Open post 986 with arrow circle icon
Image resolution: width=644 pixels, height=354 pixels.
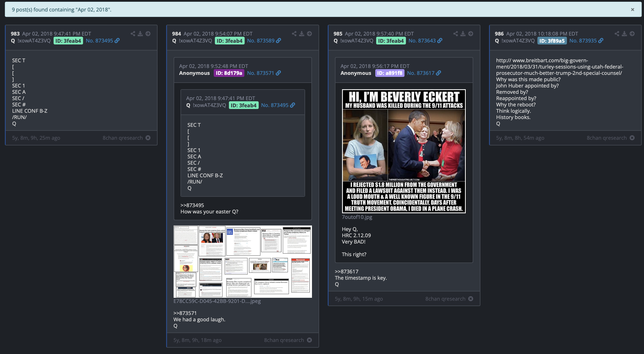[x=632, y=34]
